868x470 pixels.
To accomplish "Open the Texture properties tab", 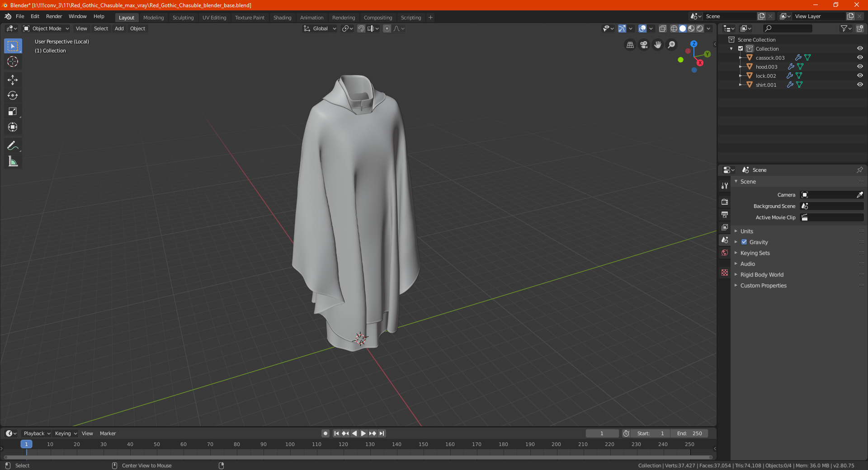I will 725,273.
